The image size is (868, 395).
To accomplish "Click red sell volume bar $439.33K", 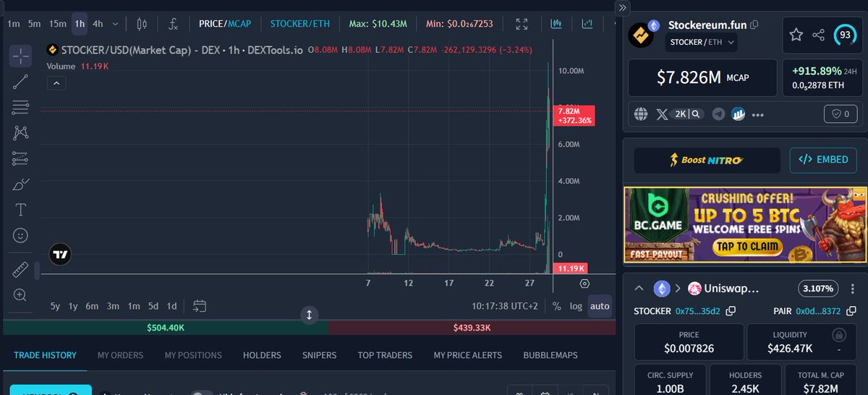I will coord(473,328).
